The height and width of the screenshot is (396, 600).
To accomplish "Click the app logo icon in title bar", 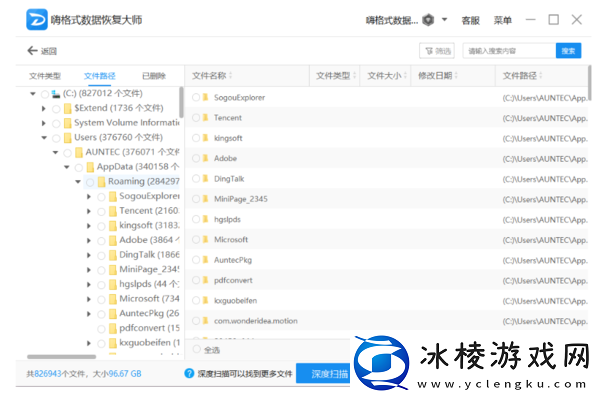I will [37, 20].
